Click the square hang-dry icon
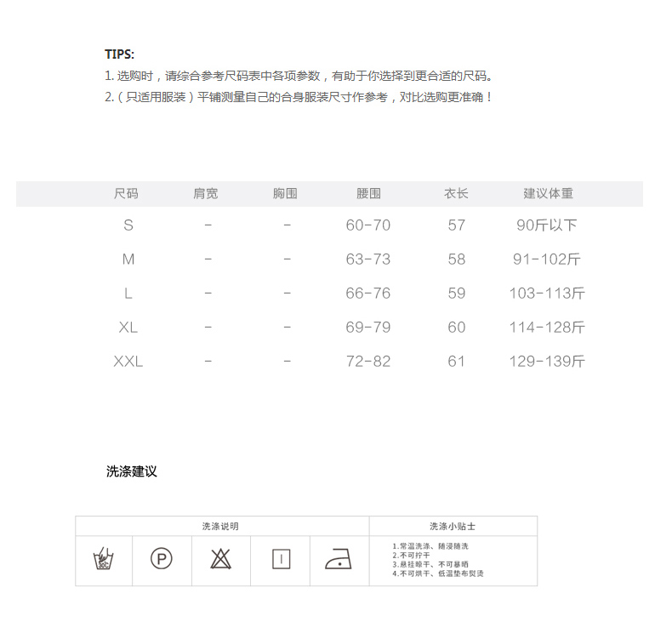Viewport: 672px width, 639px height. [x=282, y=559]
